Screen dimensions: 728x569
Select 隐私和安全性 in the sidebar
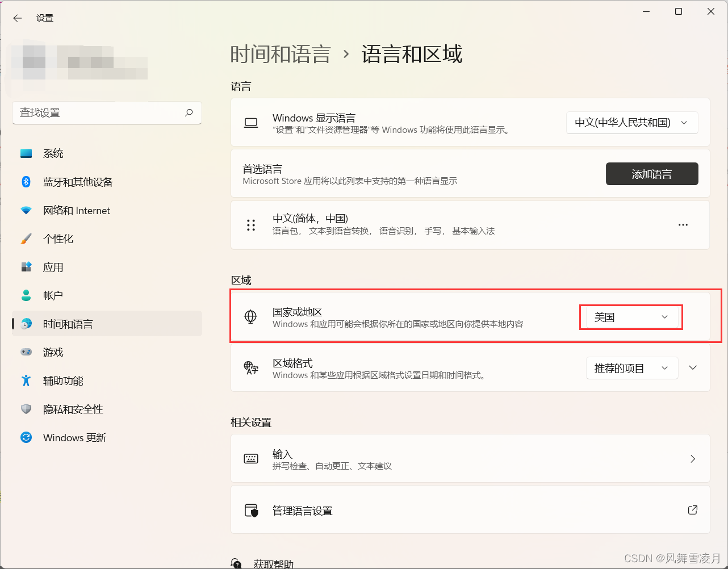pyautogui.click(x=107, y=409)
